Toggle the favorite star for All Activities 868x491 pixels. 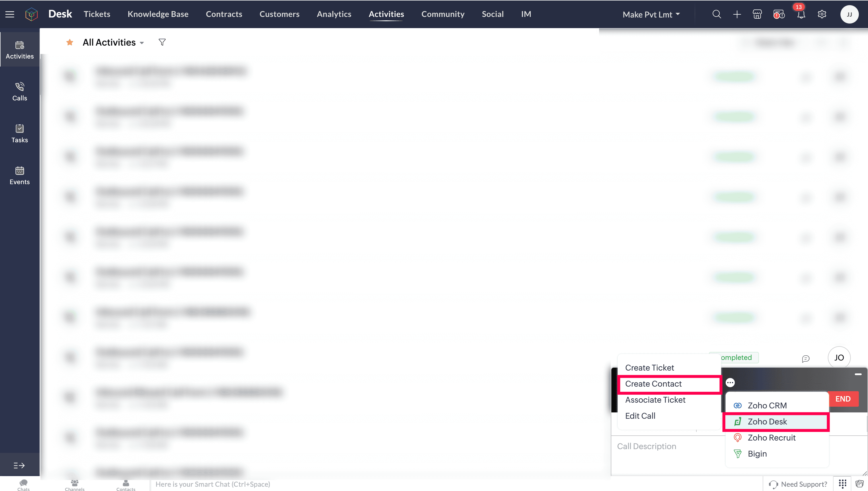click(x=69, y=42)
